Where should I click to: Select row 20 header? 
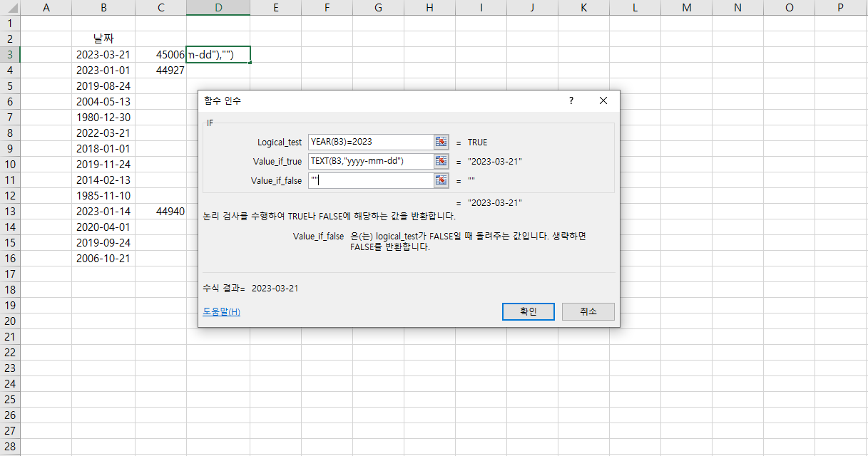point(10,321)
